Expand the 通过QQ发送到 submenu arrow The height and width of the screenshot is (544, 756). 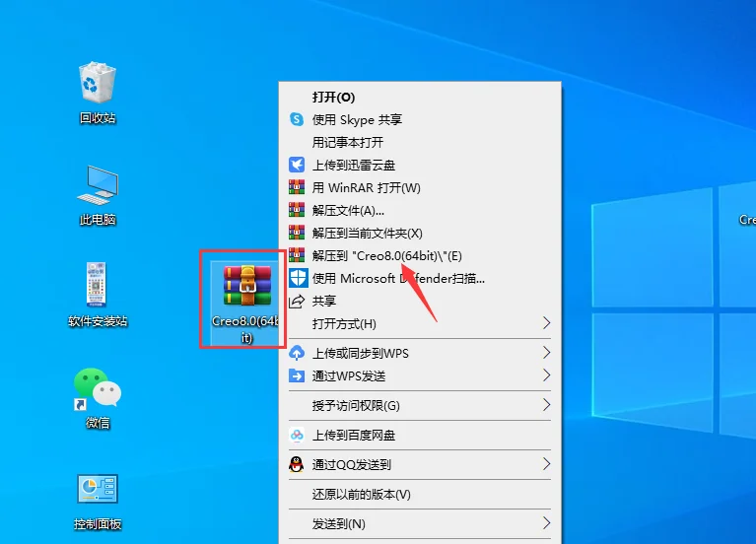coord(546,464)
